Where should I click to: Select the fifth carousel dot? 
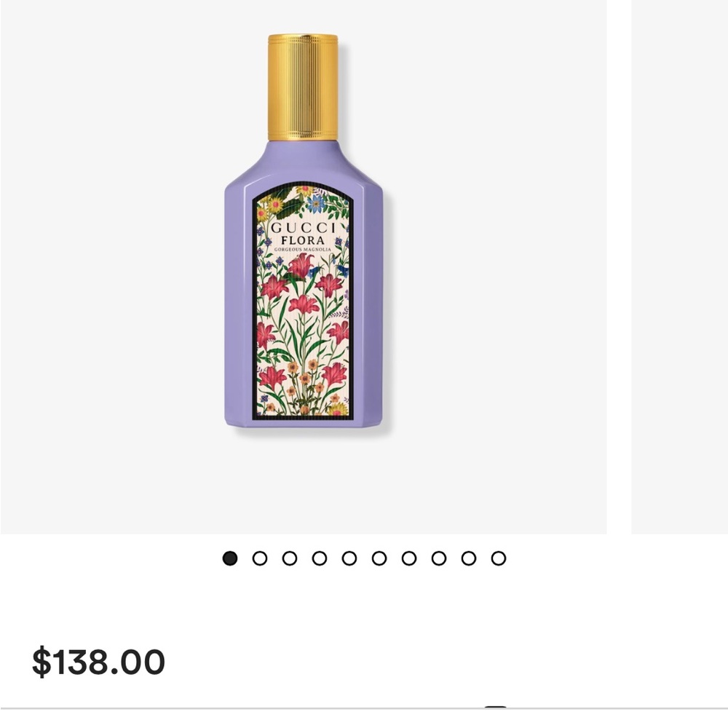(349, 558)
